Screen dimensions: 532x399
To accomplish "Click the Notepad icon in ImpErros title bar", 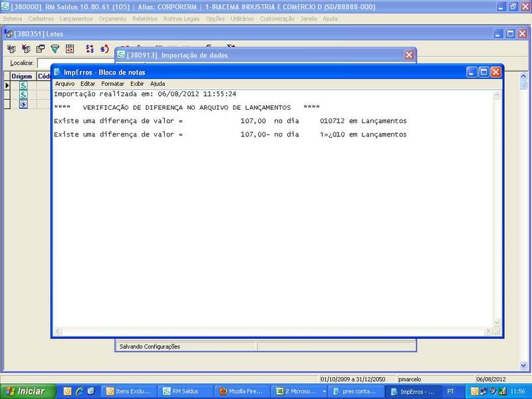I will (57, 72).
